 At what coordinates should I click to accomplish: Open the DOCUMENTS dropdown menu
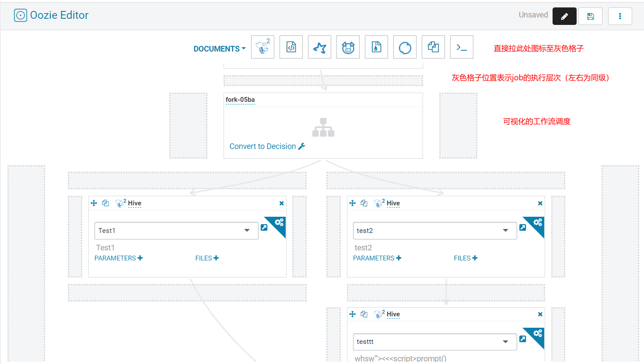pyautogui.click(x=220, y=49)
